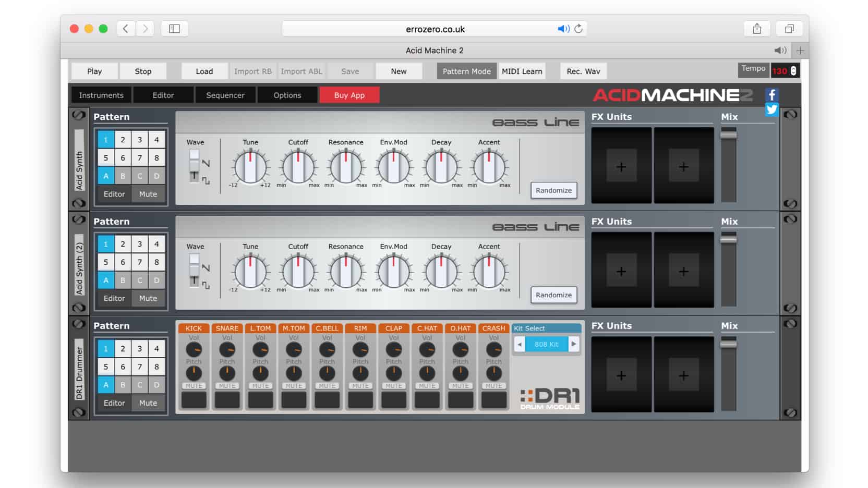Add a new tab with plus icon
The width and height of the screenshot is (868, 488).
click(x=800, y=51)
